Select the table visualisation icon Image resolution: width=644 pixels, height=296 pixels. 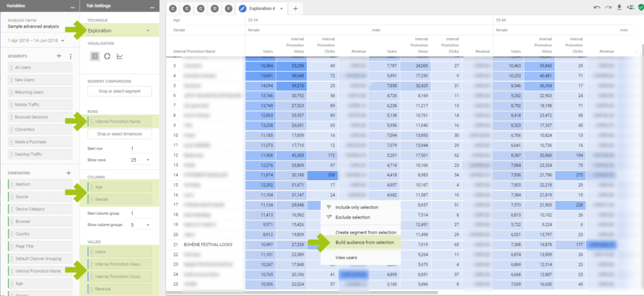click(94, 56)
